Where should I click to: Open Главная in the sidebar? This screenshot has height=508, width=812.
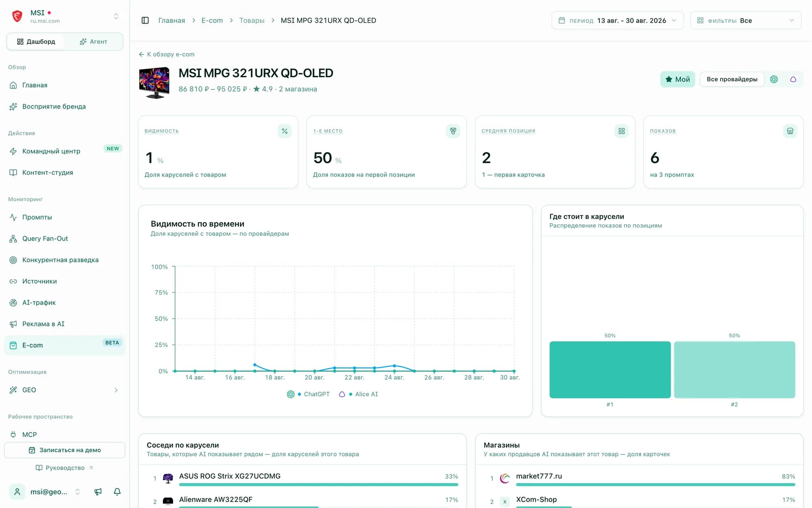pos(65,85)
